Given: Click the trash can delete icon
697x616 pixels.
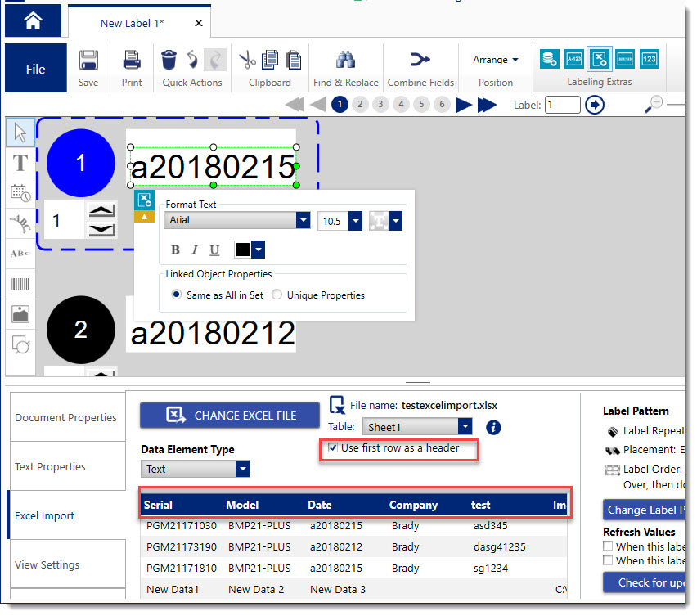Looking at the screenshot, I should 169,60.
